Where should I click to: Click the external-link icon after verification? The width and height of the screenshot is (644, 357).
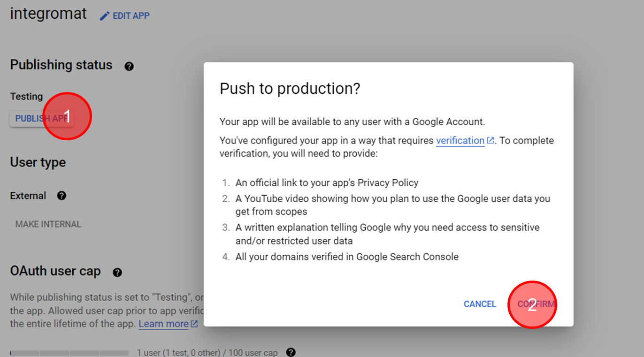click(491, 140)
